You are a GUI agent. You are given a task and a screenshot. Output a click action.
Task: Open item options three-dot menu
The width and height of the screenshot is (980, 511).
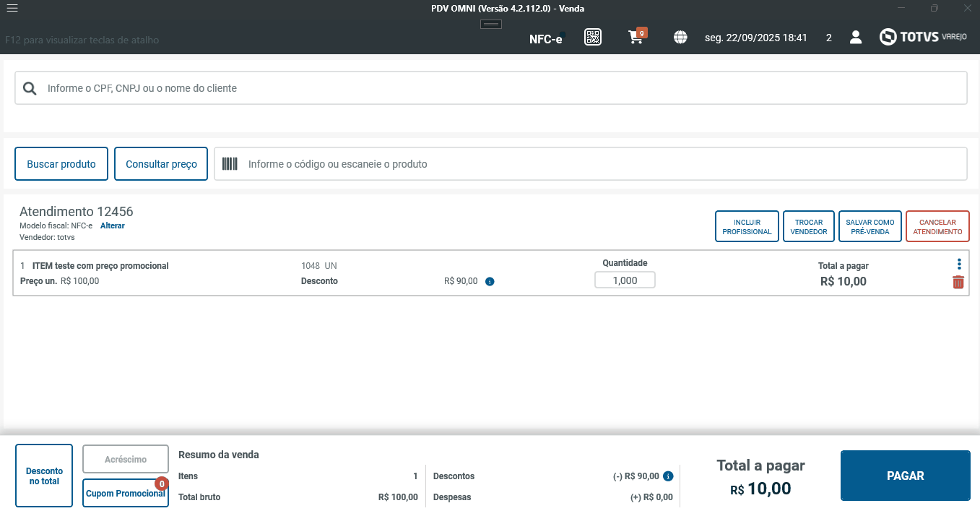point(959,265)
